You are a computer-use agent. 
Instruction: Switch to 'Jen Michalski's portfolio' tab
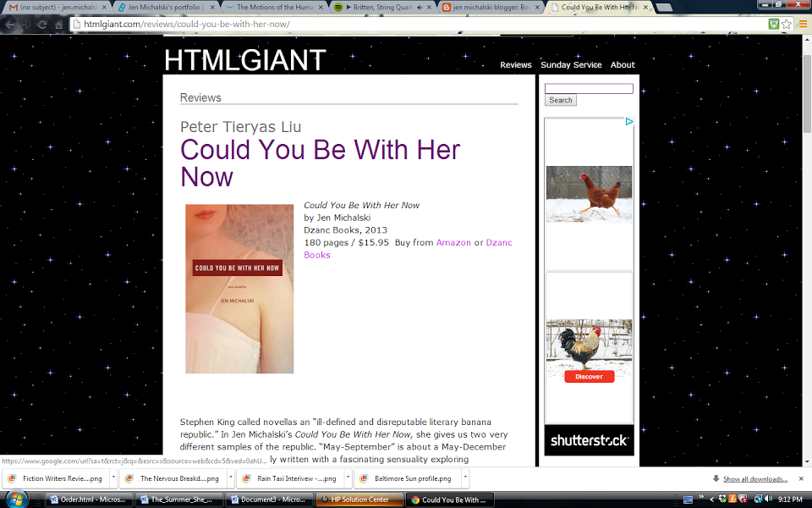[165, 8]
